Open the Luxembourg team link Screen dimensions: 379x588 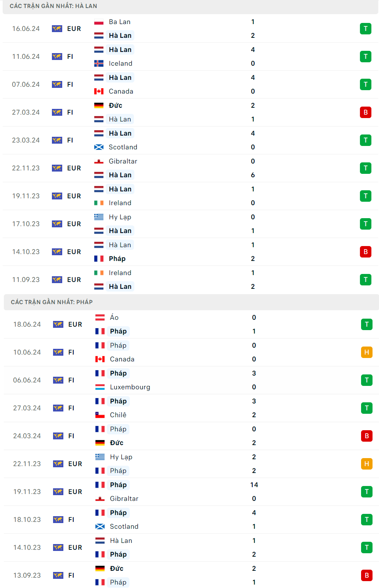point(130,387)
